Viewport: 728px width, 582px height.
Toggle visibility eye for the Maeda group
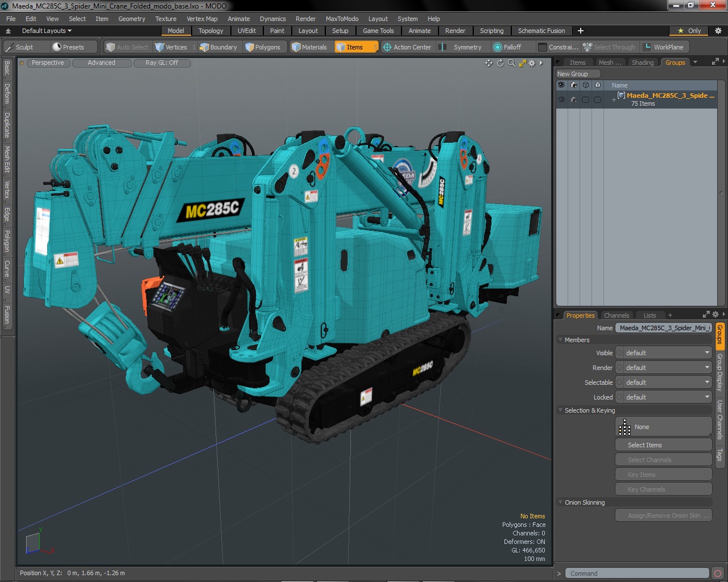coord(561,99)
